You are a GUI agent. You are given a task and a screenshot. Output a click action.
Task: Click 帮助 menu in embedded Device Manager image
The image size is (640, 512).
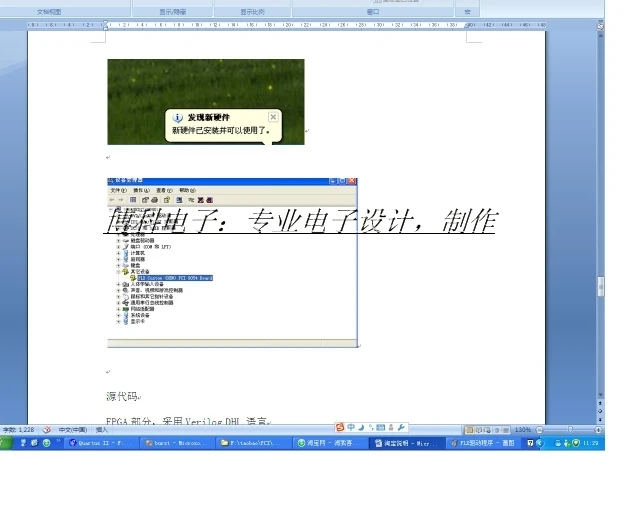pos(187,191)
